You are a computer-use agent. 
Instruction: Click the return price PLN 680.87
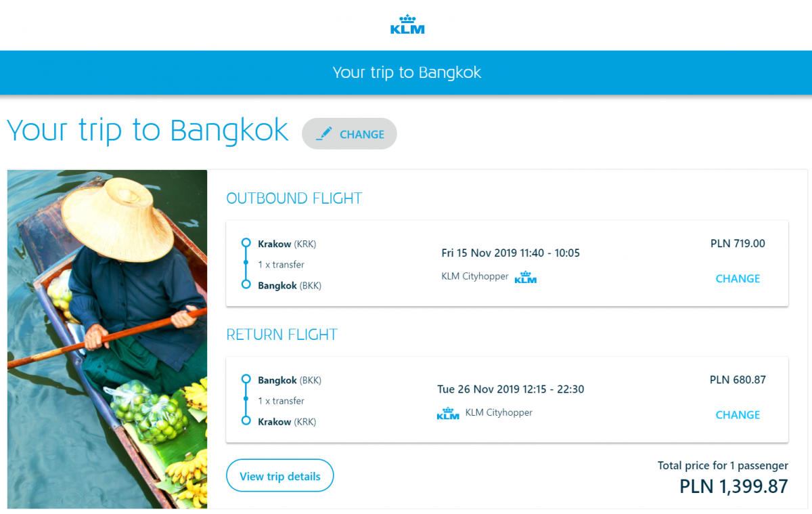click(738, 380)
